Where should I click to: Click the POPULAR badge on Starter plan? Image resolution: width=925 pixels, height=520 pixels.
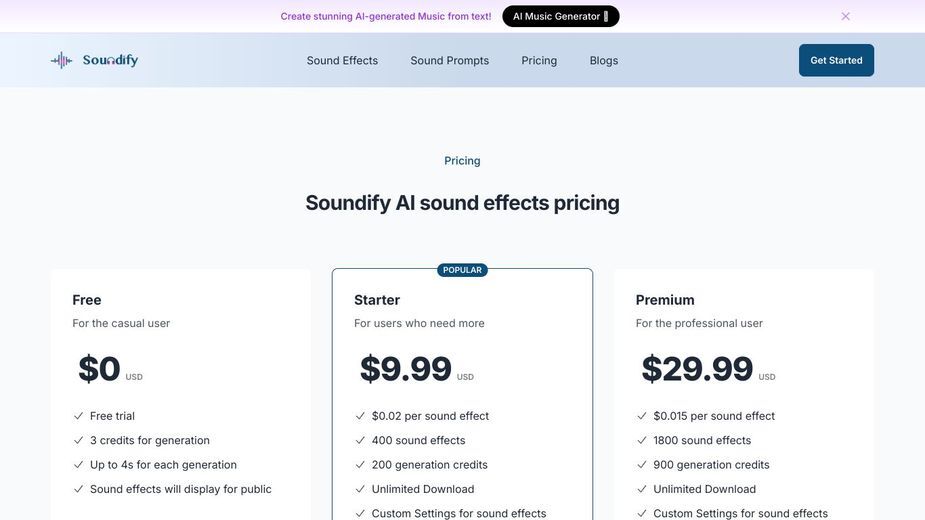(462, 270)
